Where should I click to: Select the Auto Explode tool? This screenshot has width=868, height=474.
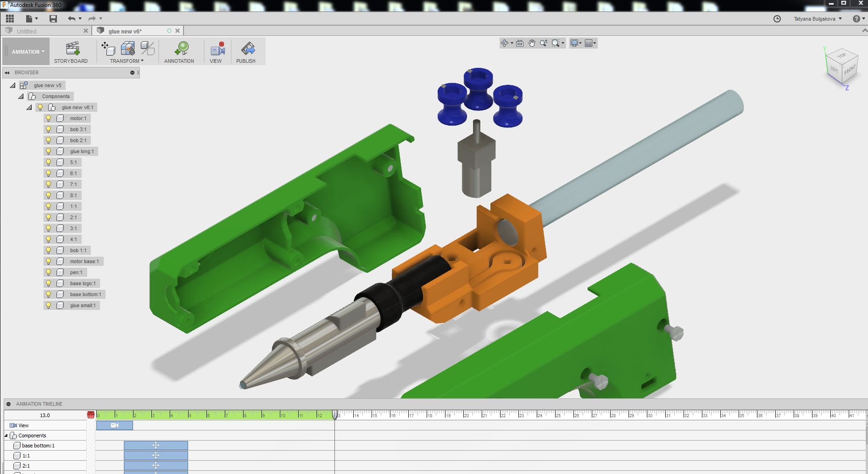tap(128, 48)
